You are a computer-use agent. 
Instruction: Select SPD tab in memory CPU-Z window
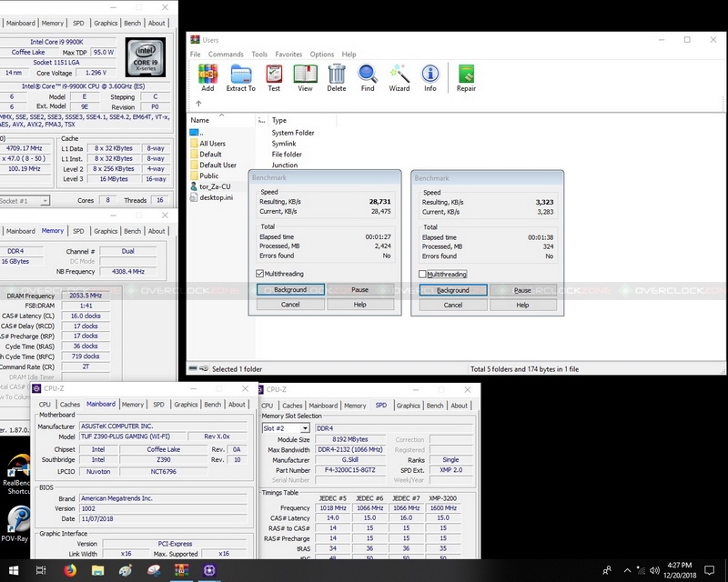point(78,231)
